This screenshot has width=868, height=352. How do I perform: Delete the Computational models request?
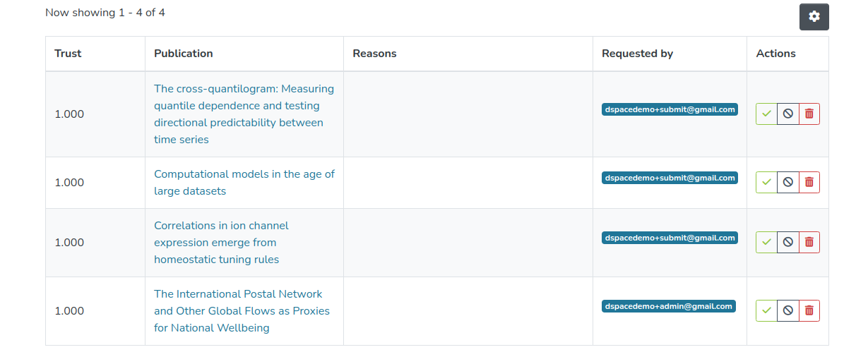[809, 182]
